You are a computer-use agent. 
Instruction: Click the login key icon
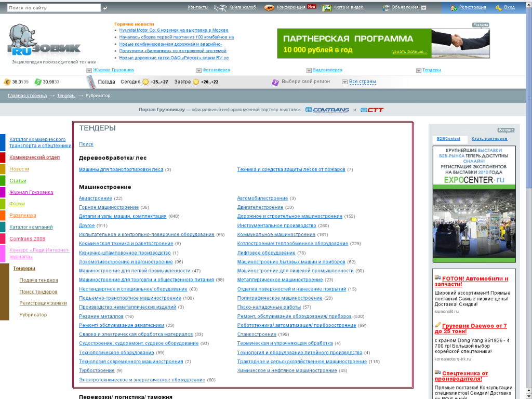tap(498, 8)
